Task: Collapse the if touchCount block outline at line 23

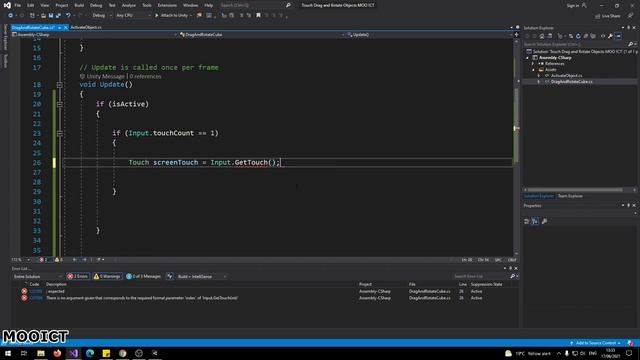Action: point(60,133)
